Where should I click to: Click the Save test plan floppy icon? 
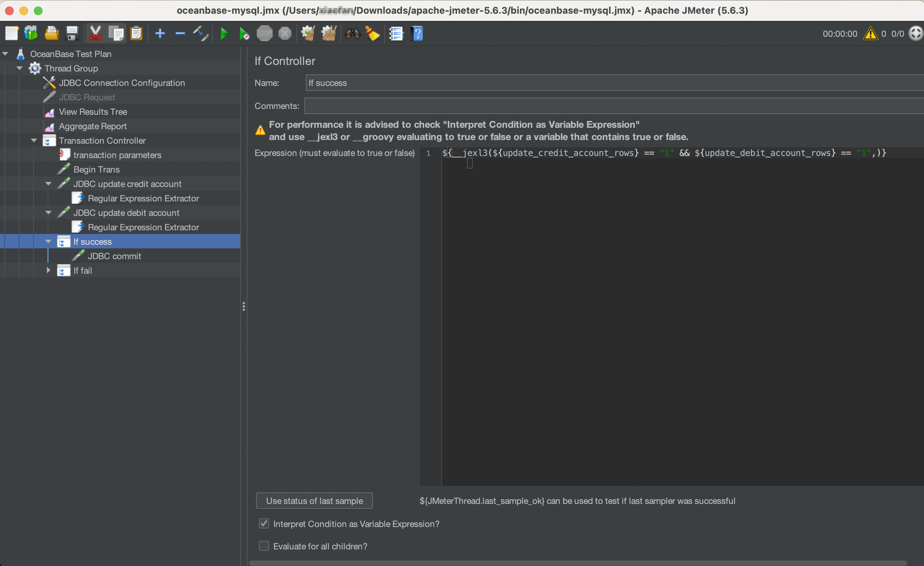coord(72,34)
